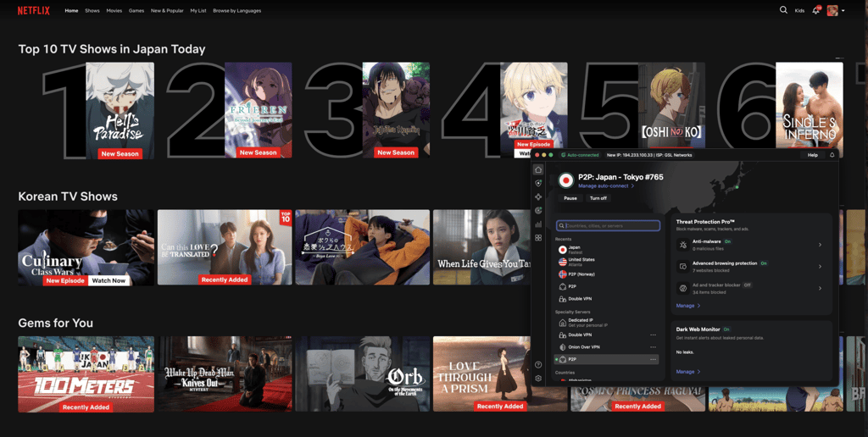
Task: Turn off the VPN
Action: (x=598, y=198)
